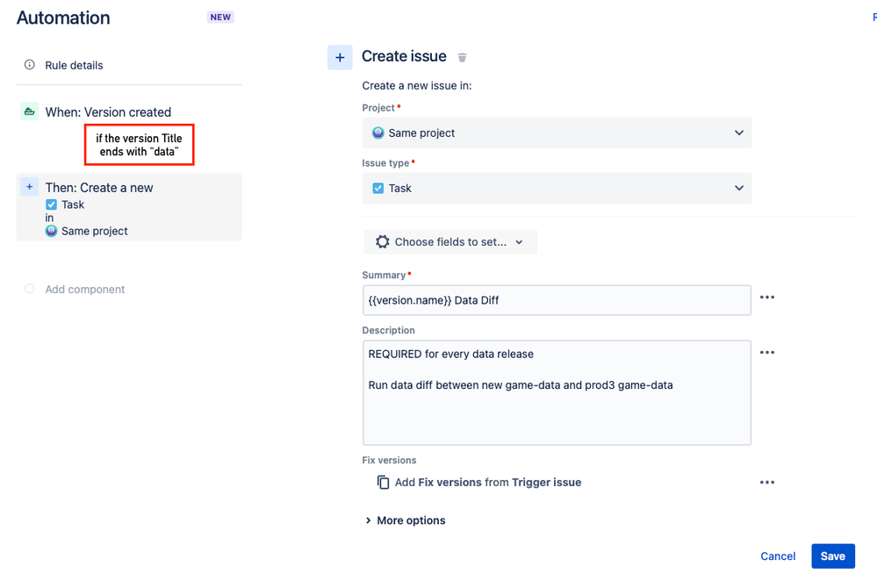Click the Task type icon in Issue type dropdown
Image resolution: width=877 pixels, height=588 pixels.
coord(378,189)
